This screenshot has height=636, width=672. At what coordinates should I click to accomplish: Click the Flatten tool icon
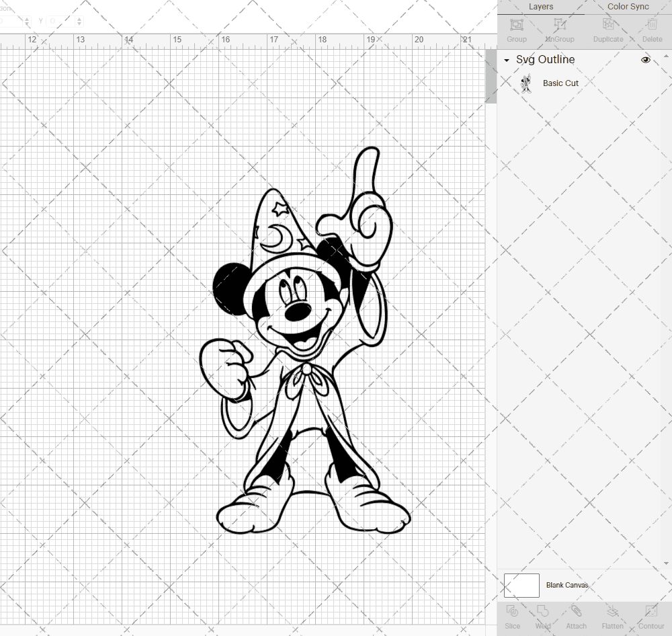point(612,611)
